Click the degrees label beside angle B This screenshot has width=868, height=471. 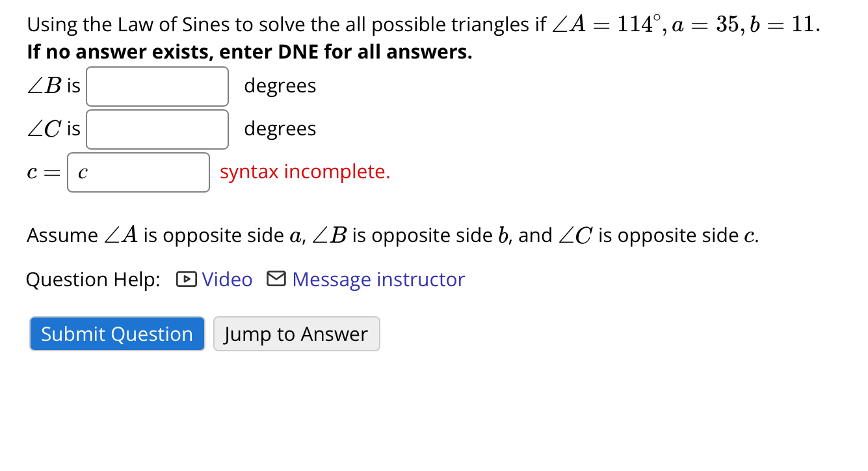point(280,86)
